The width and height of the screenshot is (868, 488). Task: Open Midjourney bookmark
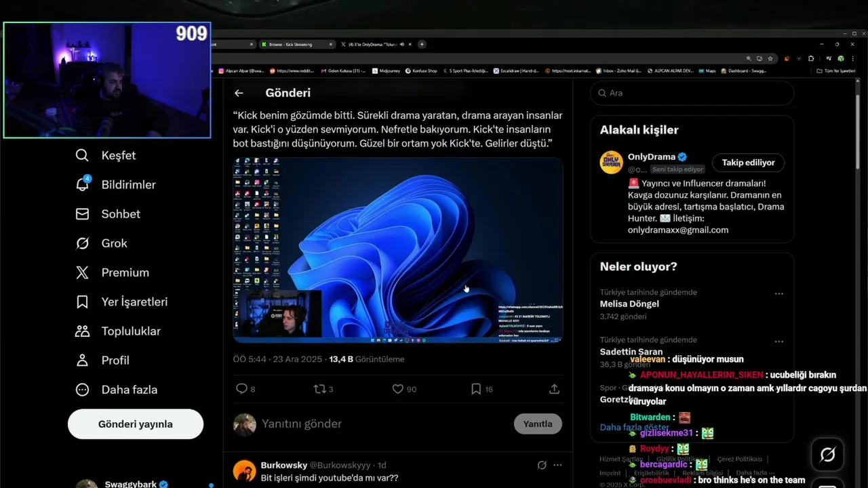[x=387, y=70]
